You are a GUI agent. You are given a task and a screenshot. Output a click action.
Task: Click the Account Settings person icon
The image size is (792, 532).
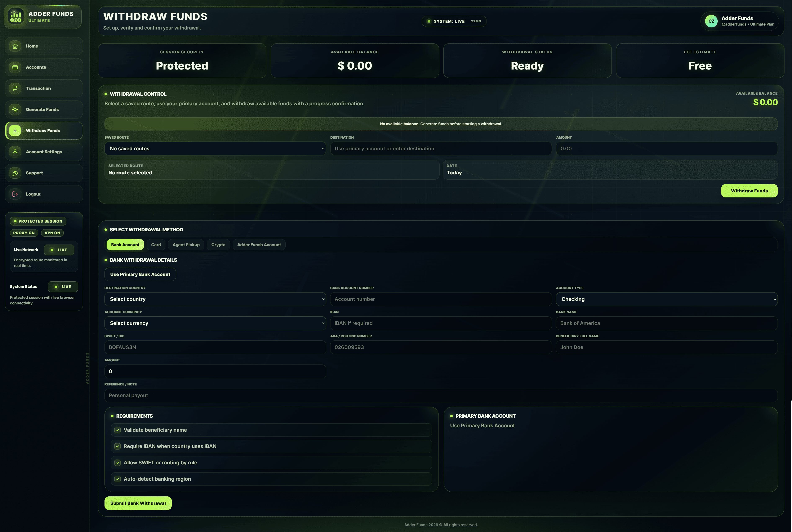[15, 152]
